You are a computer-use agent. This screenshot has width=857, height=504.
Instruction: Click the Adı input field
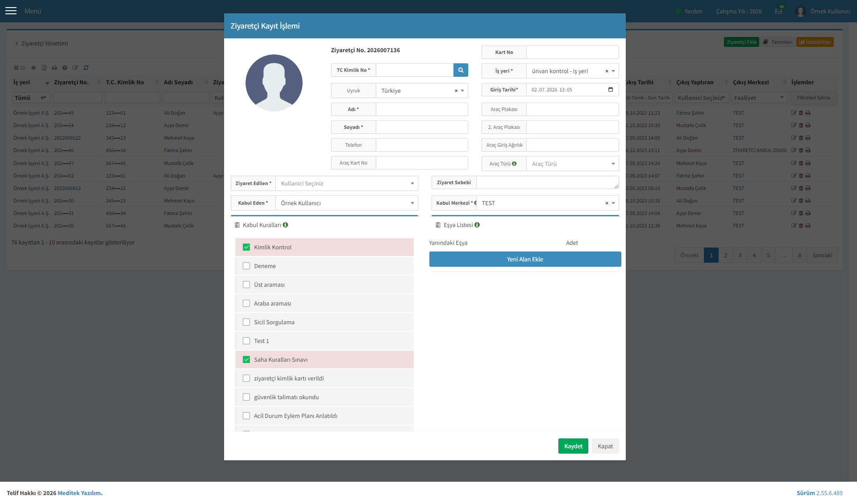(x=422, y=109)
